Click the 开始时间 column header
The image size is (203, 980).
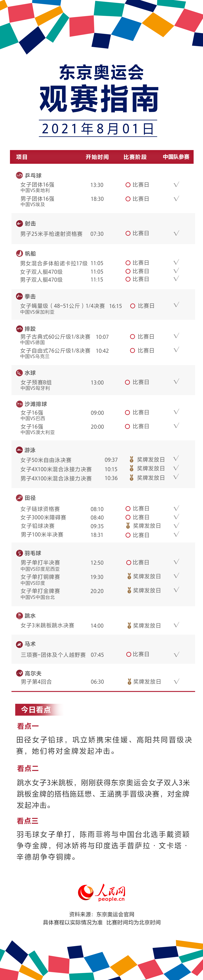click(97, 157)
